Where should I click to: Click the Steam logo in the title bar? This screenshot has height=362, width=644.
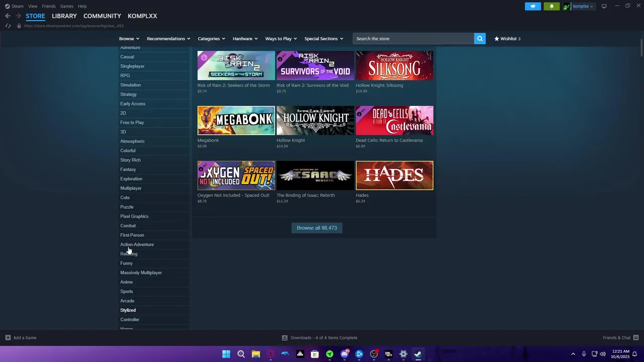point(8,6)
